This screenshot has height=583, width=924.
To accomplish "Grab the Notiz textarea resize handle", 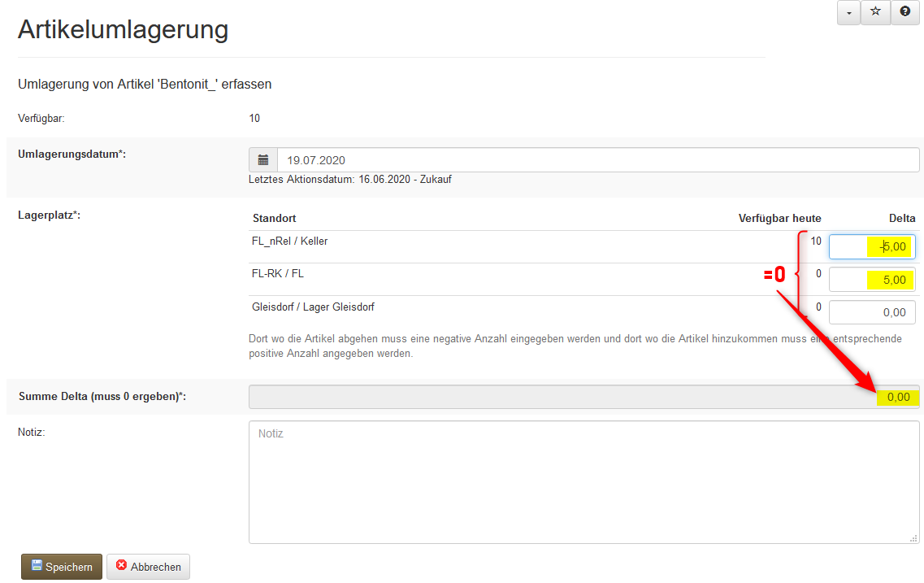I will [x=913, y=538].
